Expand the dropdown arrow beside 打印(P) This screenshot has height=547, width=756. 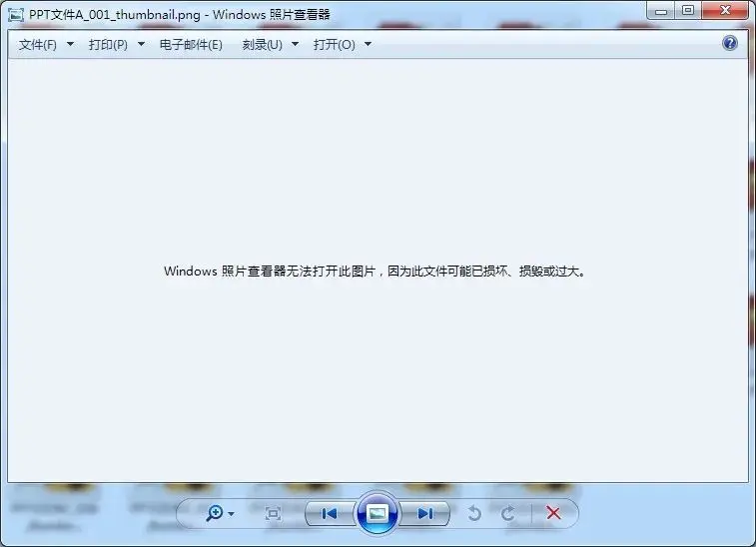(x=141, y=44)
